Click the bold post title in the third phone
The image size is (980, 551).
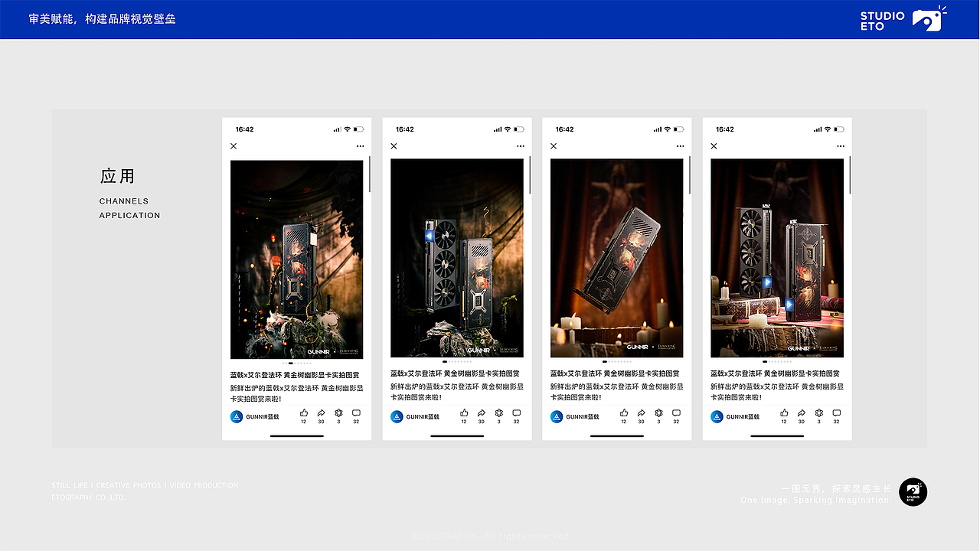click(x=615, y=374)
